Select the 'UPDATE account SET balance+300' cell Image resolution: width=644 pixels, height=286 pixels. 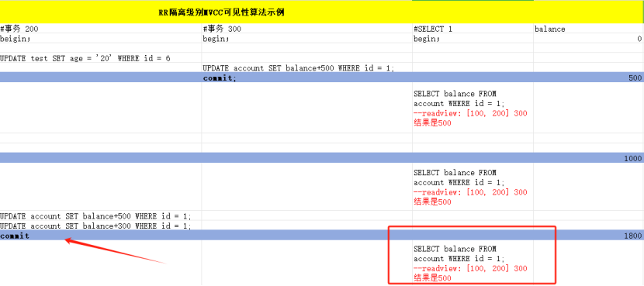101,226
